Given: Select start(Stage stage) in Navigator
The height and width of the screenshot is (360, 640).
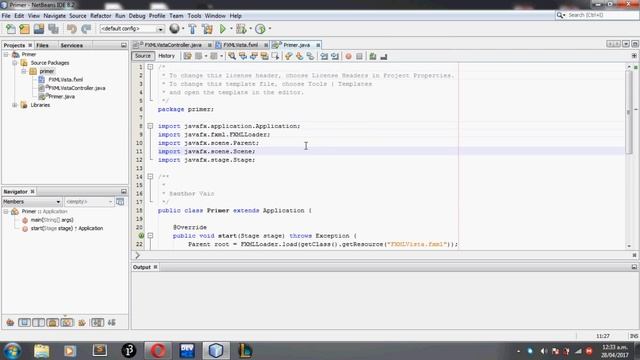Looking at the screenshot, I should [x=67, y=229].
